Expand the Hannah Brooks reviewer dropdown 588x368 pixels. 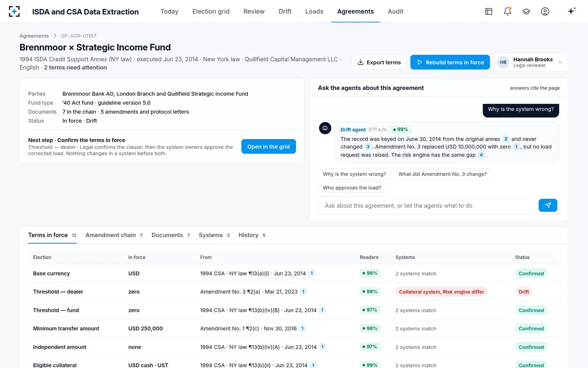coord(530,62)
